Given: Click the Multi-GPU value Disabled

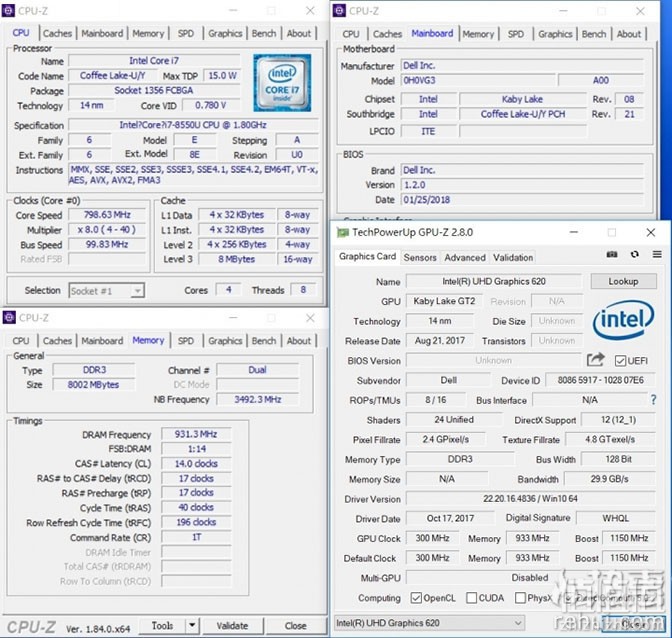Looking at the screenshot, I should 531,578.
